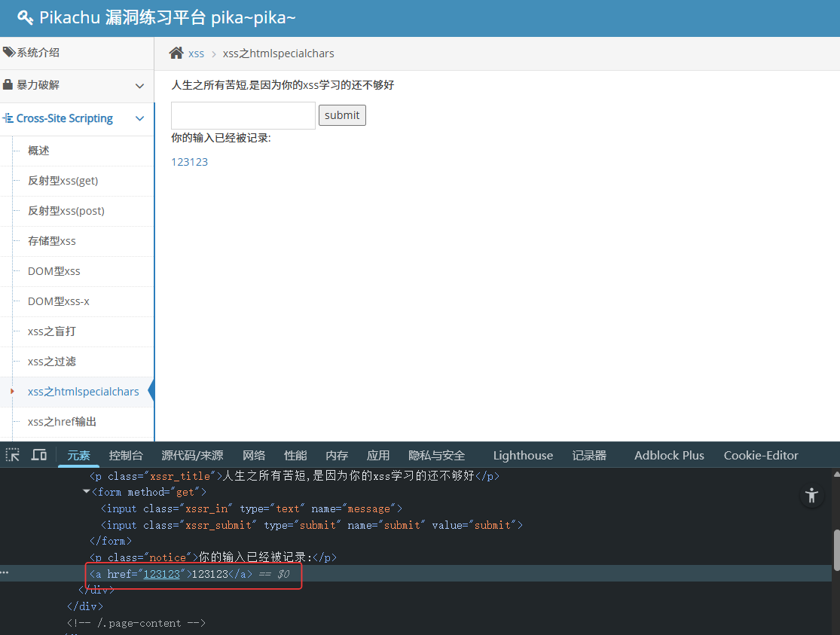Switch to the 应用 tab
840x635 pixels.
pyautogui.click(x=378, y=456)
